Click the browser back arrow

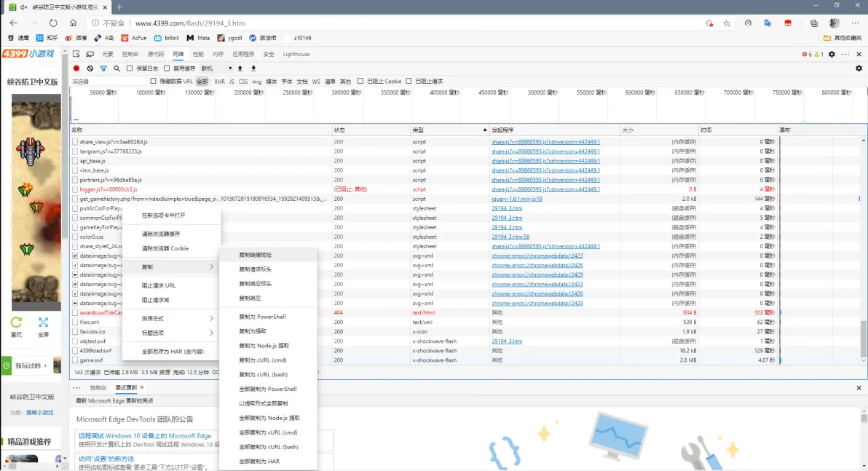pos(13,23)
